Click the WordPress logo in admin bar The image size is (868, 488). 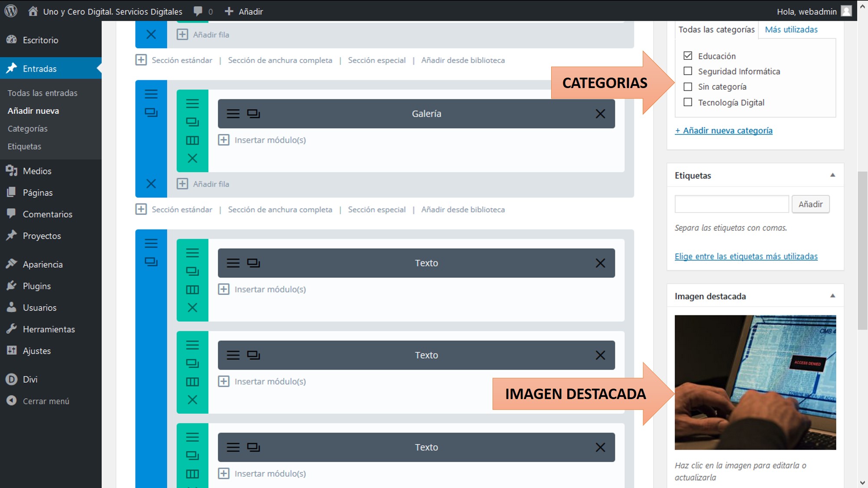11,11
